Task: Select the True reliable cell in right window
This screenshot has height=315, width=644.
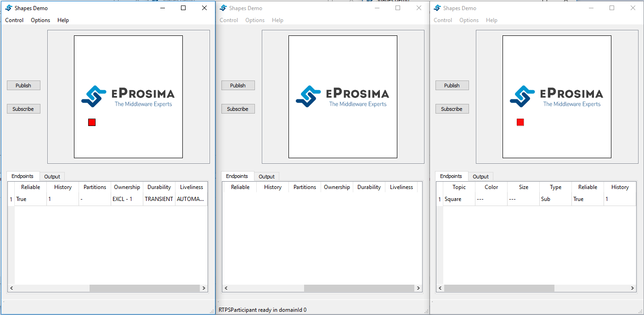Action: click(x=588, y=199)
